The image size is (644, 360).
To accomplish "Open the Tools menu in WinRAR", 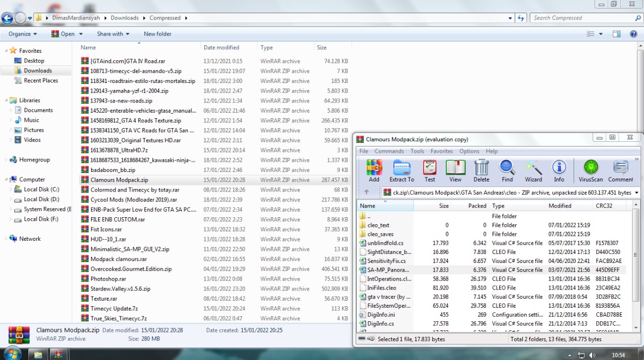I will click(417, 151).
